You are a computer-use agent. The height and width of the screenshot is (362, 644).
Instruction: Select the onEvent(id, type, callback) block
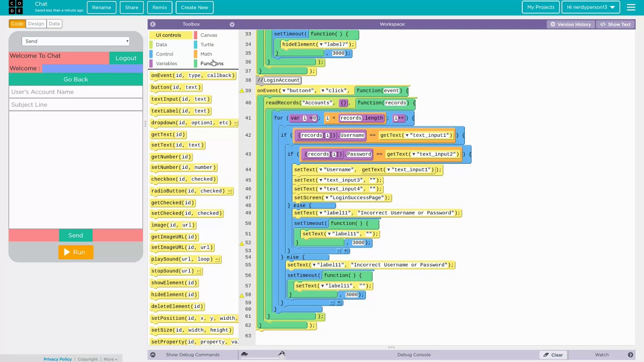coord(193,75)
